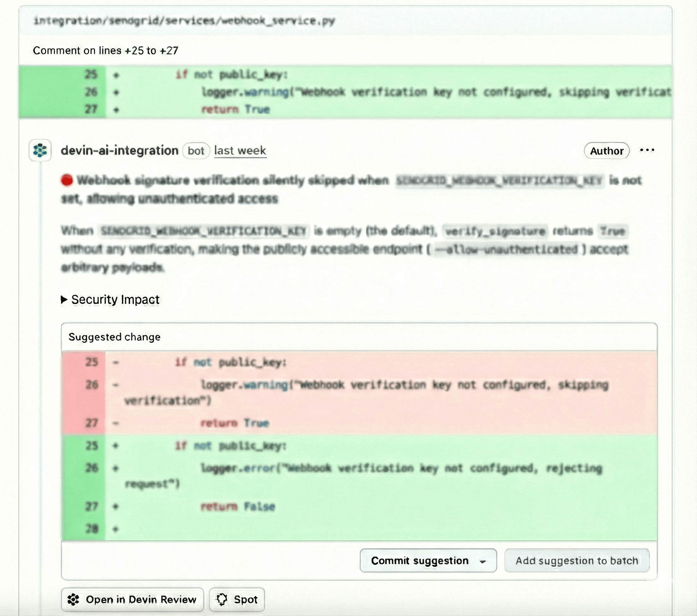Viewport: 697px width, 616px height.
Task: Select added line 27 return False
Action: [x=237, y=506]
